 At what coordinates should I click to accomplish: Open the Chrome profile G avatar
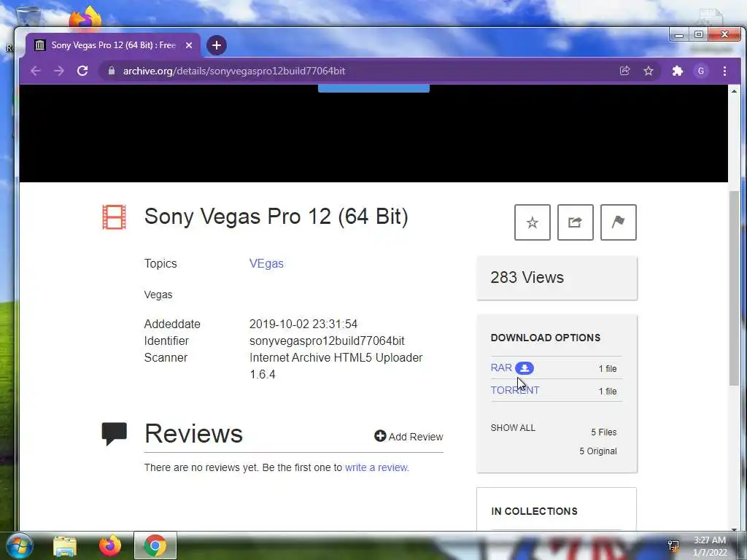point(701,71)
